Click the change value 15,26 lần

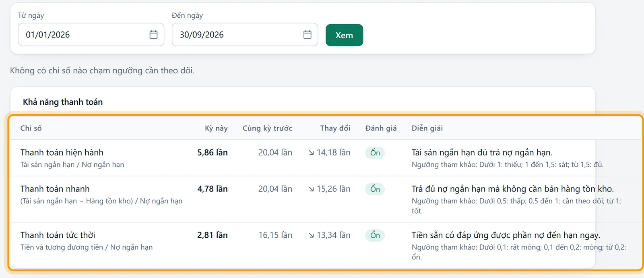pos(334,189)
